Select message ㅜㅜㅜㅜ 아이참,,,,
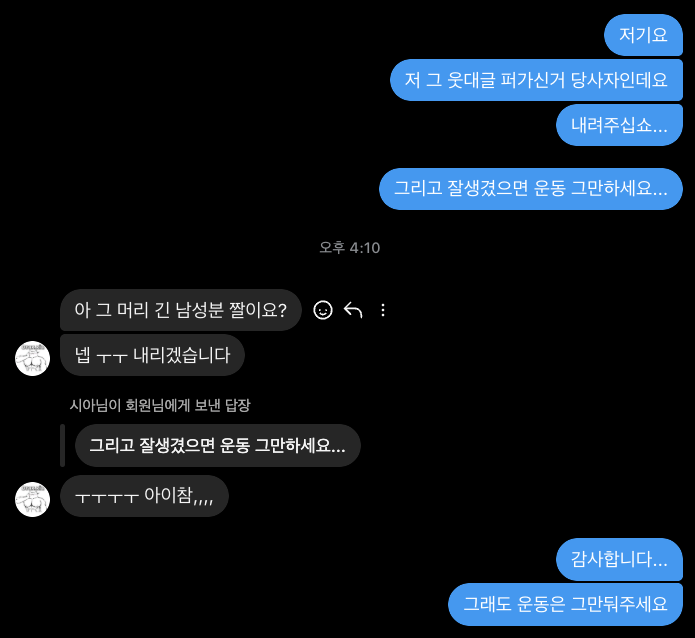The height and width of the screenshot is (638, 695). tap(144, 496)
